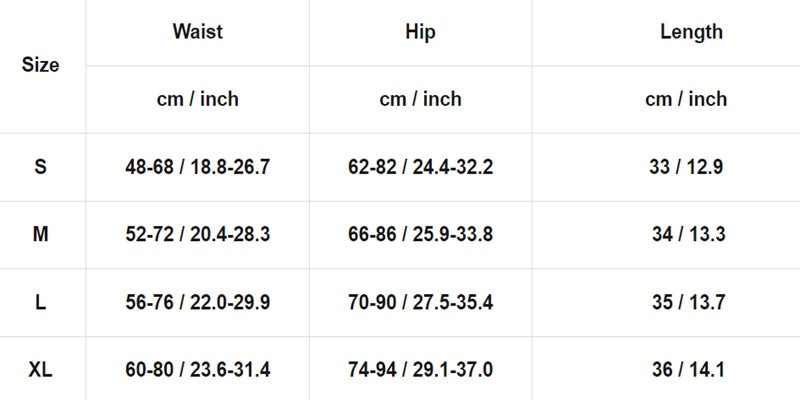The image size is (800, 400).
Task: Click hip value 74-94 / 29.1-37.0
Action: tap(420, 370)
